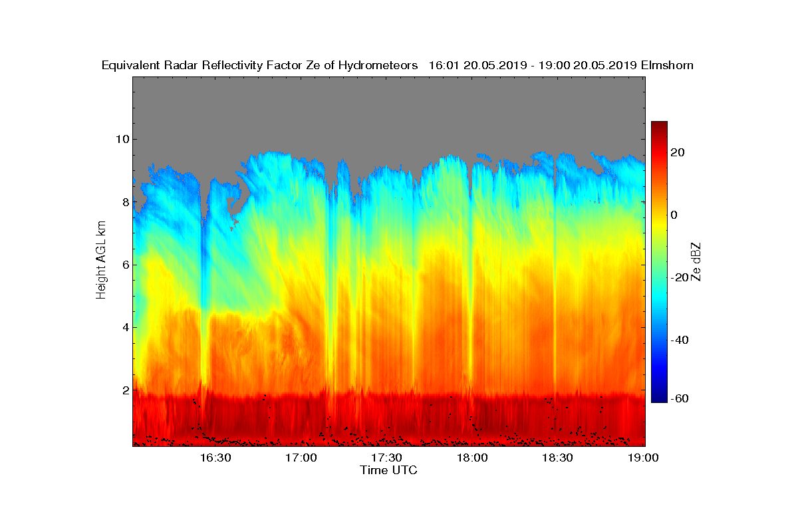Click the dark red top of the colorbar

659,126
